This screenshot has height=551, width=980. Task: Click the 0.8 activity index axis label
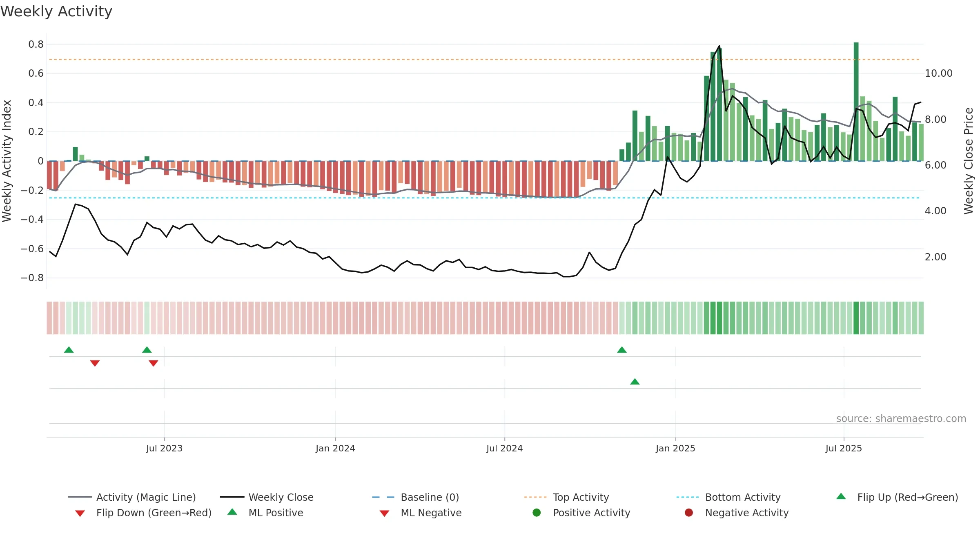[36, 44]
